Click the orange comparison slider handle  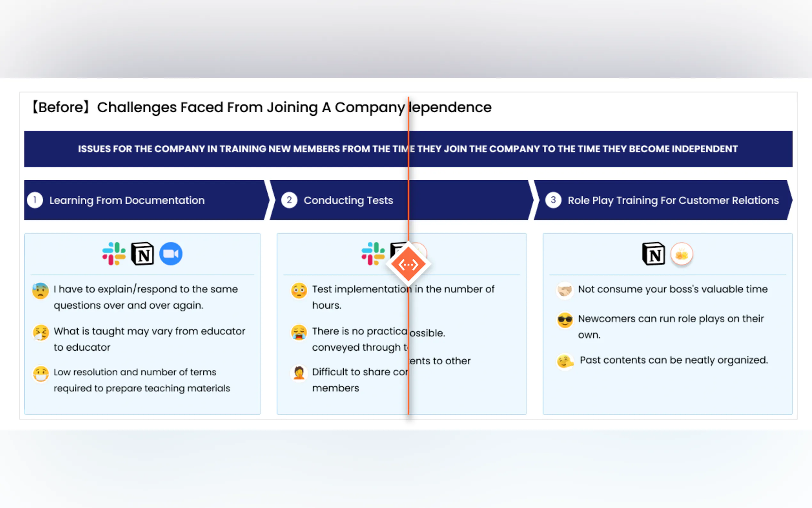[408, 265]
